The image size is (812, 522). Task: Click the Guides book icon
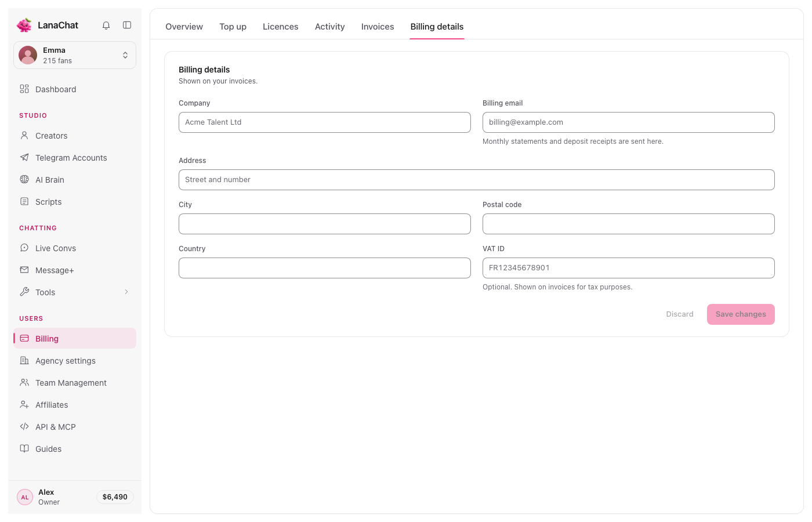point(24,448)
